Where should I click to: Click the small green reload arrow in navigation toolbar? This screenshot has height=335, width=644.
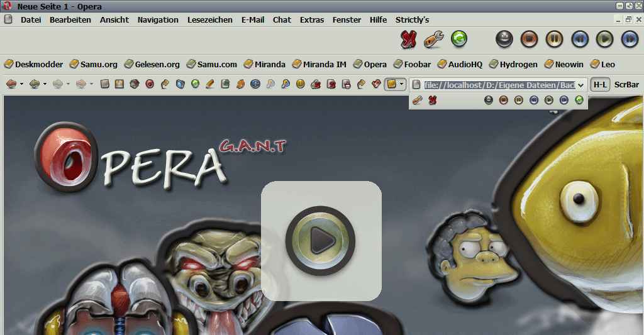tap(196, 84)
